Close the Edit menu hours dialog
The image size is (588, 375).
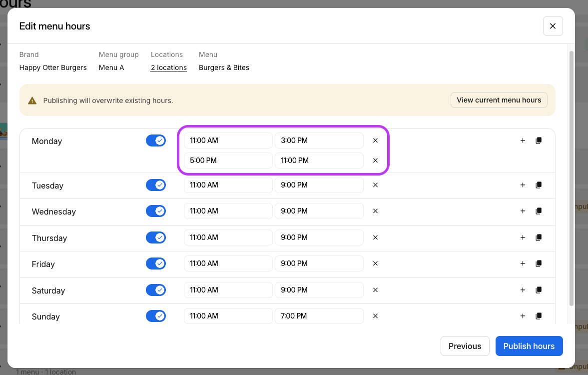tap(553, 26)
